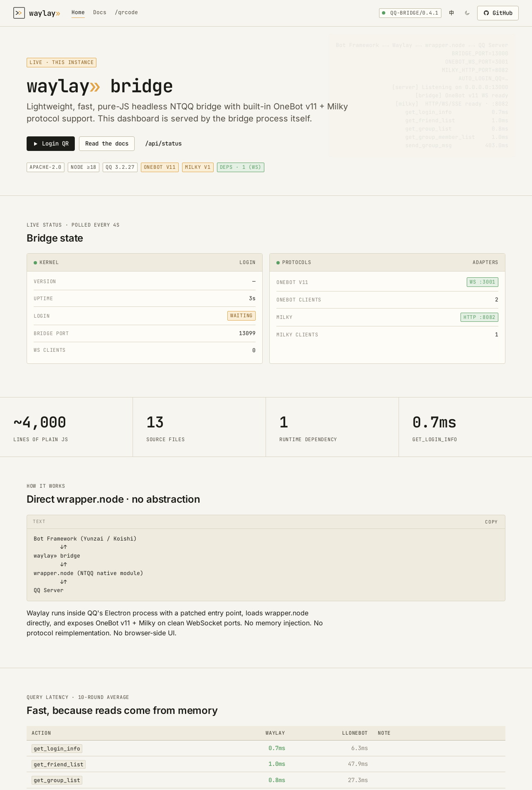Click the 'Fast, because reads come from memory' heading
Image resolution: width=532 pixels, height=790 pixels.
point(122,711)
